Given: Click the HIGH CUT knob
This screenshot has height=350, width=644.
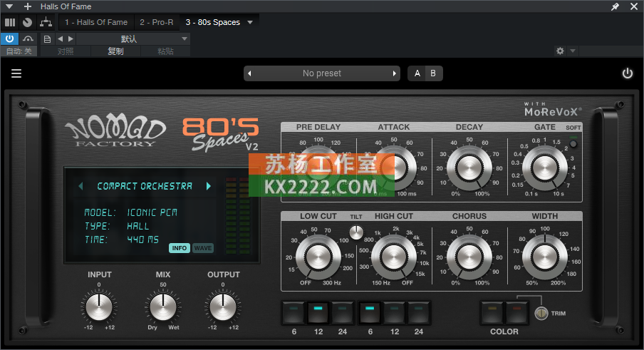Looking at the screenshot, I should pos(394,257).
